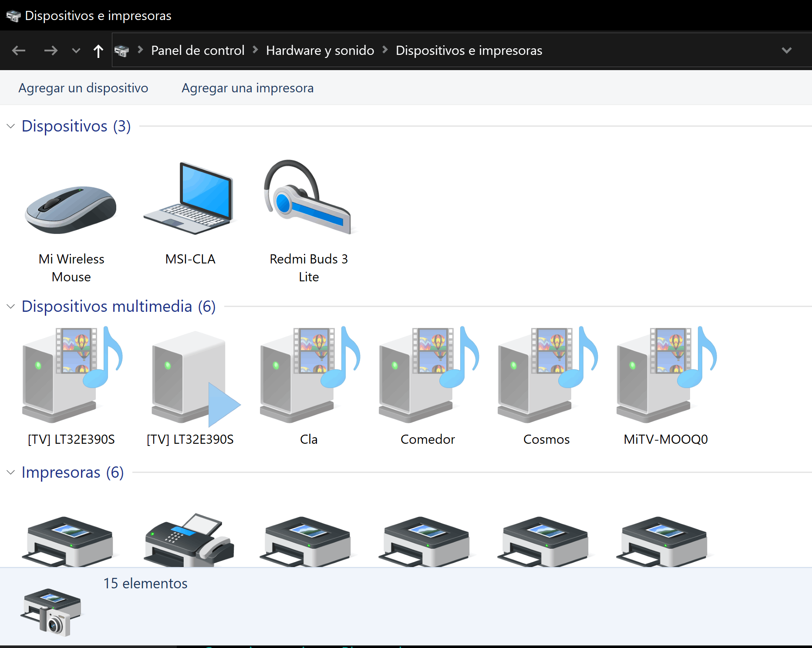Viewport: 812px width, 648px height.
Task: Select the Cla multimedia device icon
Action: tap(310, 375)
